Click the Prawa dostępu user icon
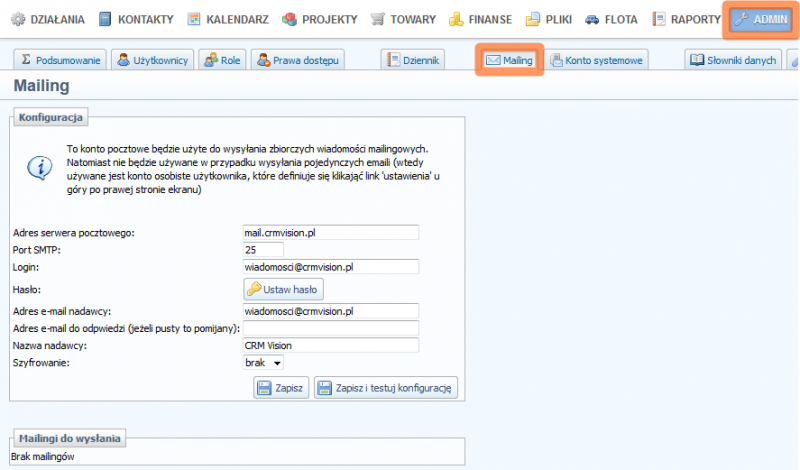Screen dimensions: 800x470 (x=263, y=60)
